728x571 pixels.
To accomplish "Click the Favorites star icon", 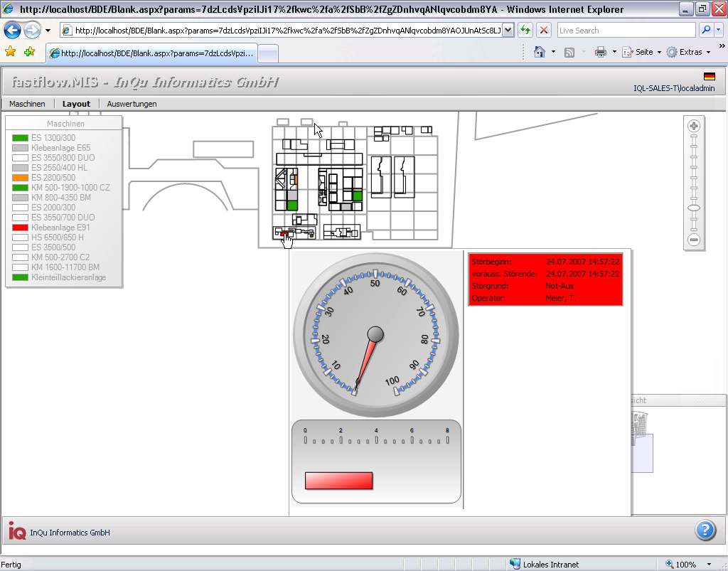I will 10,52.
